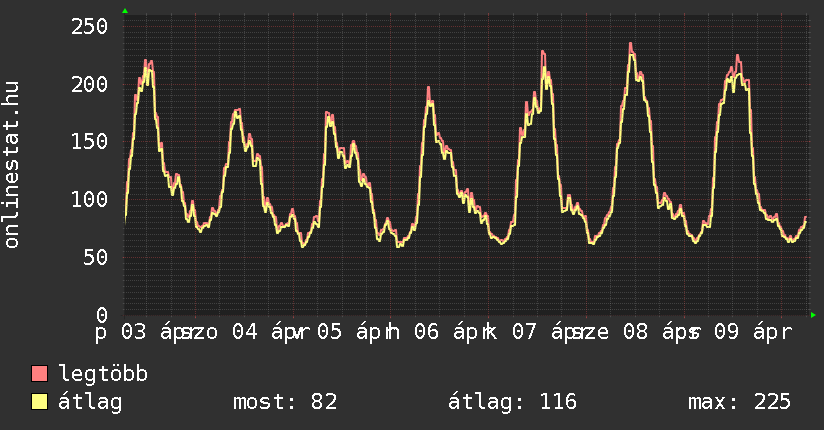This screenshot has height=430, width=824.
Task: Click the 'most: 82' current value
Action: click(x=284, y=402)
